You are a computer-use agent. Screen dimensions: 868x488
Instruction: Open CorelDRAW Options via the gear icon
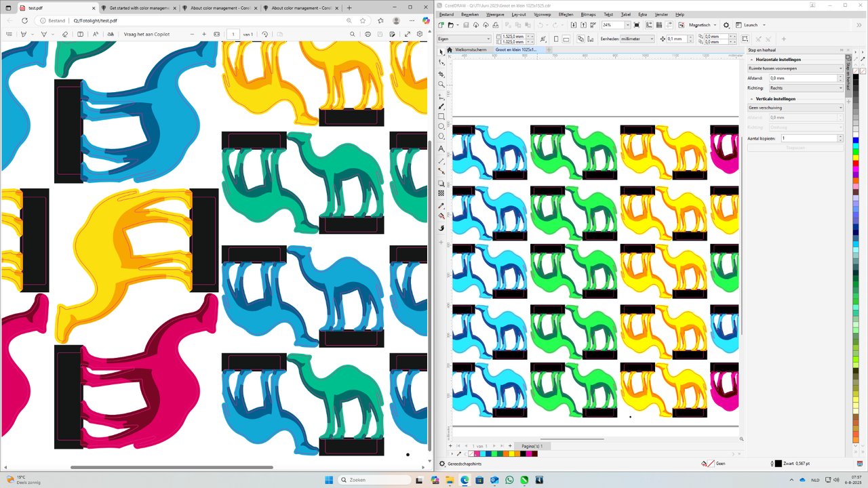point(726,24)
